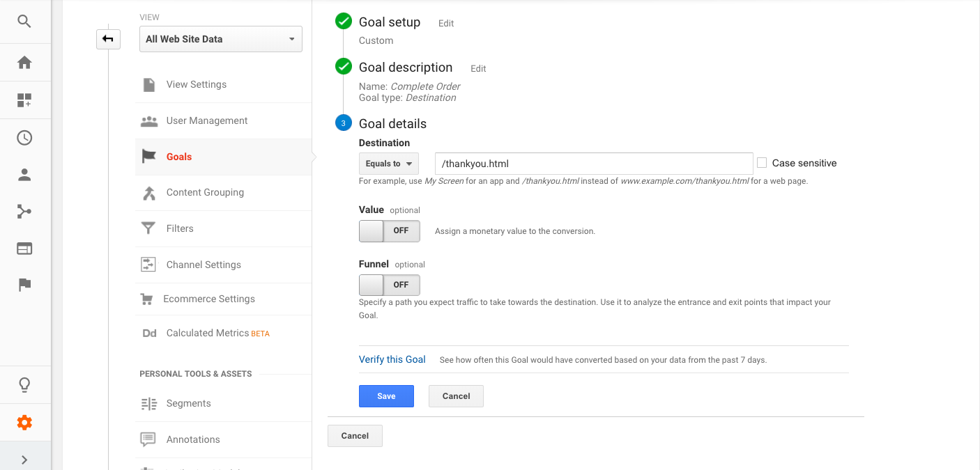Turn on the Value toggle
Screen dimensions: 980x470
(x=389, y=231)
